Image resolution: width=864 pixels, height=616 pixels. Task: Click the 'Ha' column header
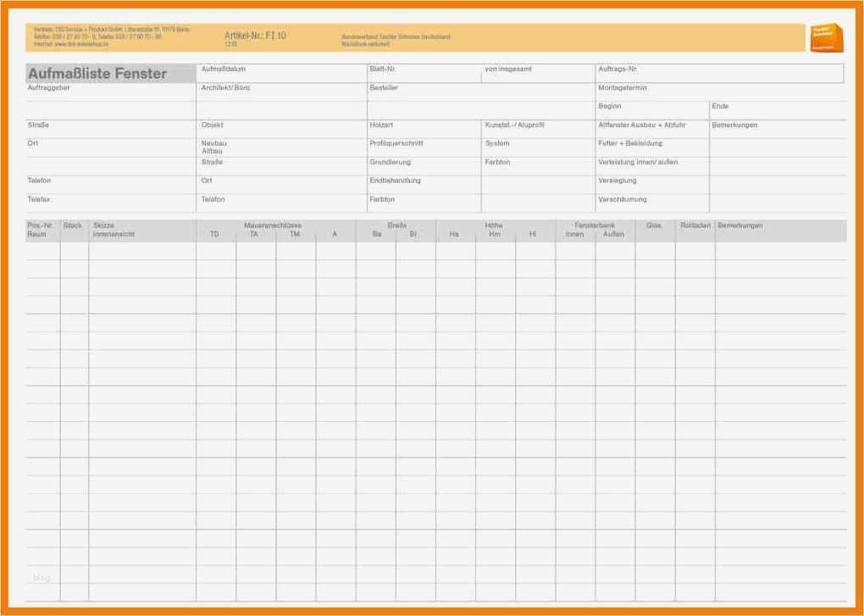coord(454,234)
